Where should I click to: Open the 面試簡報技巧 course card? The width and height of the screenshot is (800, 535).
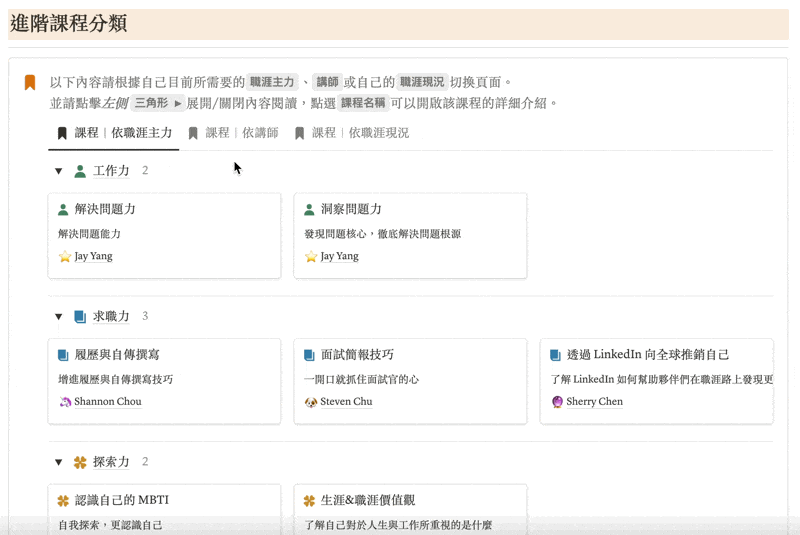tap(410, 381)
